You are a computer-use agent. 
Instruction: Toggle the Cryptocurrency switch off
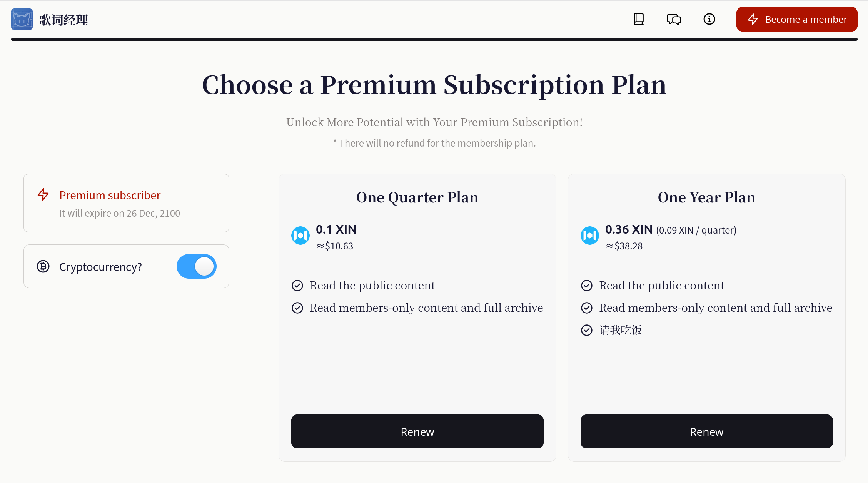197,266
